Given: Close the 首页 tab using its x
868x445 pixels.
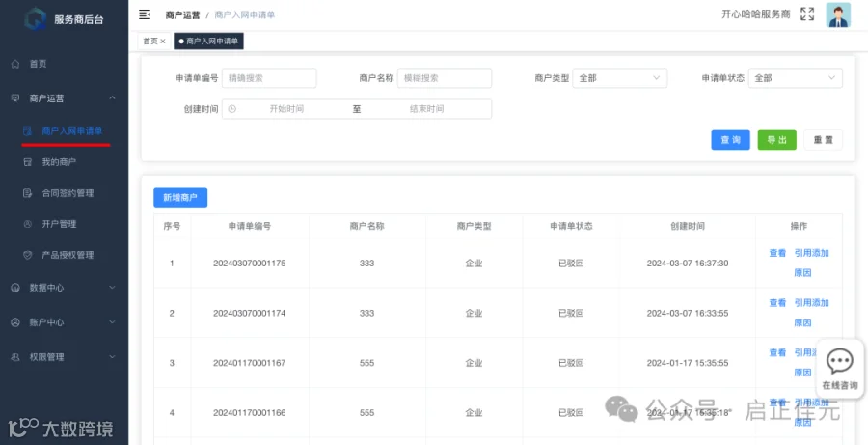Looking at the screenshot, I should 163,41.
